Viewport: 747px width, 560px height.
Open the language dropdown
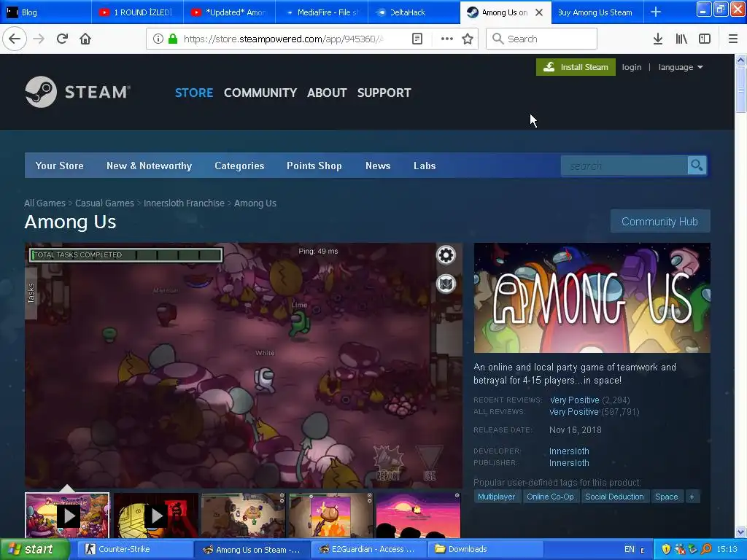pos(681,67)
